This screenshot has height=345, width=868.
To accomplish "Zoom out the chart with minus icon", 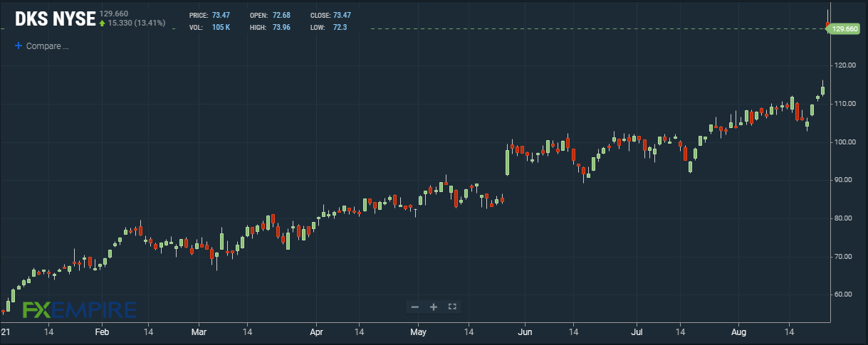I will coord(415,307).
